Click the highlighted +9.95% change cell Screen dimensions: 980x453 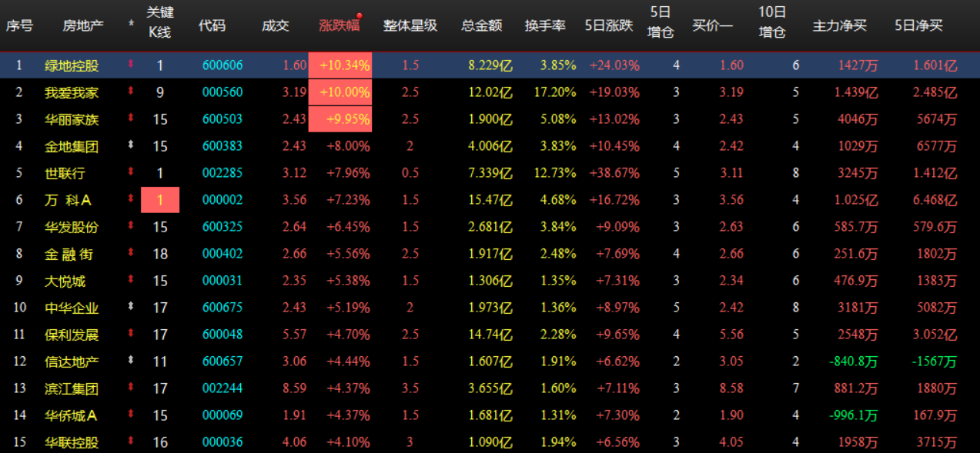click(340, 119)
